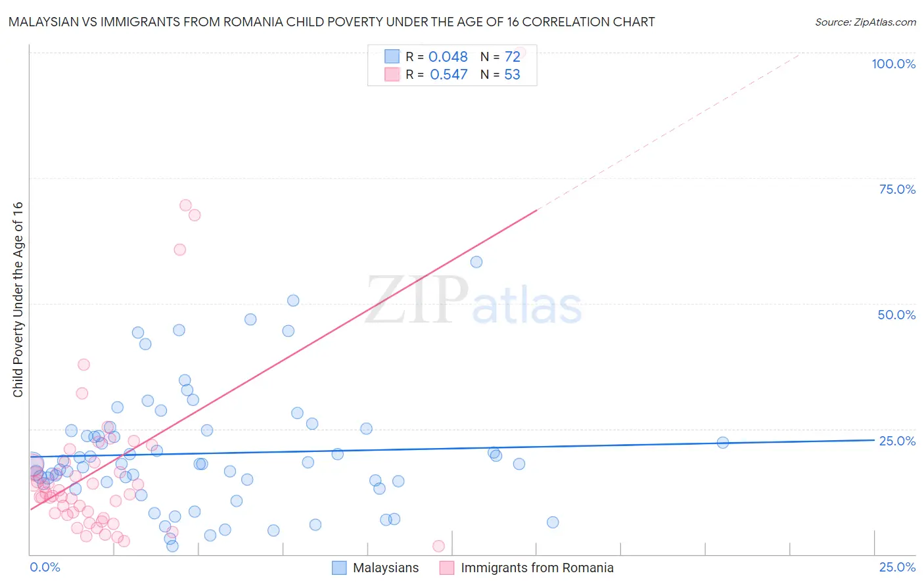Screen dimensions: 924x586
Task: Click the blue Malaysians legend swatch
Action: (x=339, y=568)
